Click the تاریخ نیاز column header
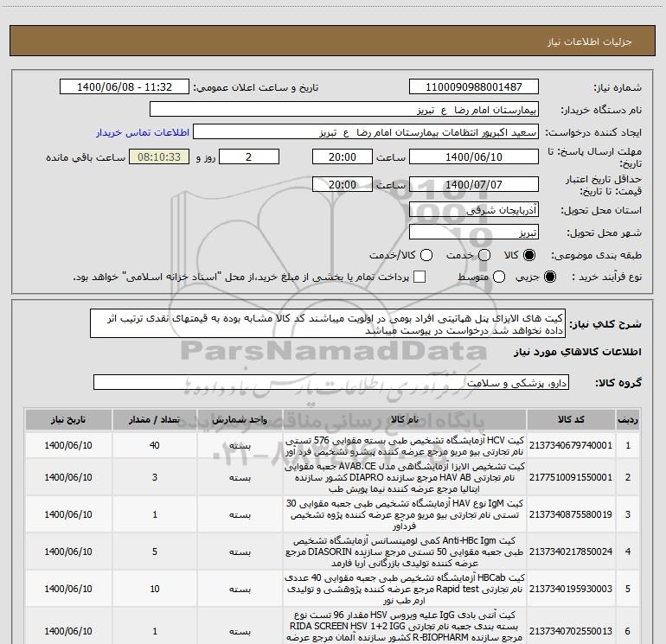 click(68, 420)
